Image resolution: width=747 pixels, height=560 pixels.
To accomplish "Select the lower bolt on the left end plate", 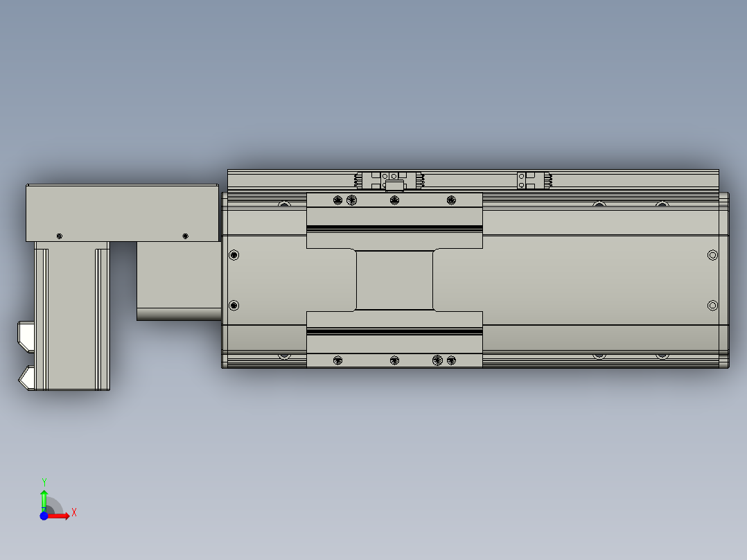I will [x=234, y=306].
